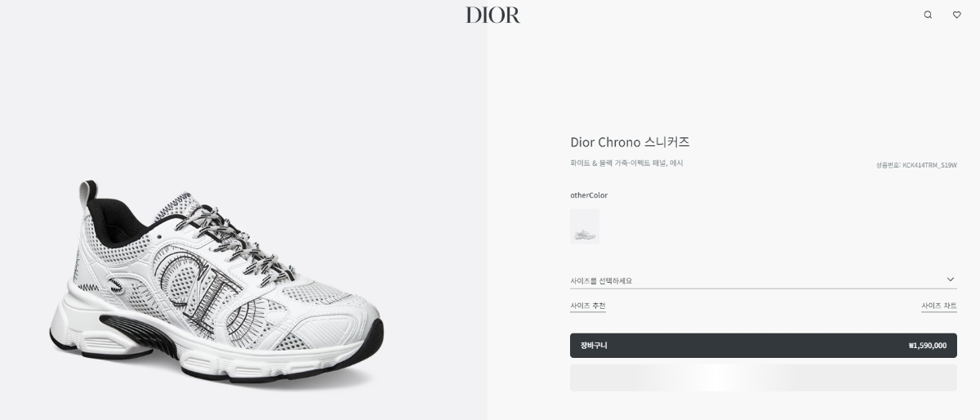
Task: Select the white sneaker color thumbnail
Action: (x=585, y=226)
